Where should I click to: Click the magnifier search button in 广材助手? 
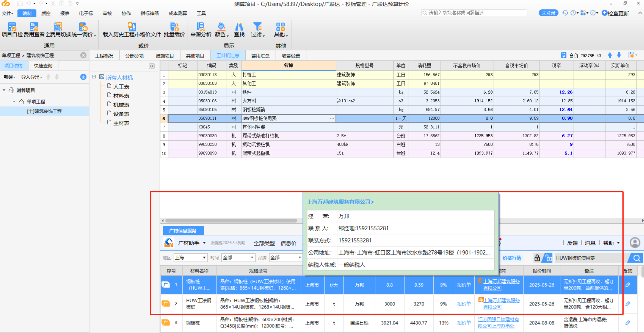pyautogui.click(x=636, y=258)
